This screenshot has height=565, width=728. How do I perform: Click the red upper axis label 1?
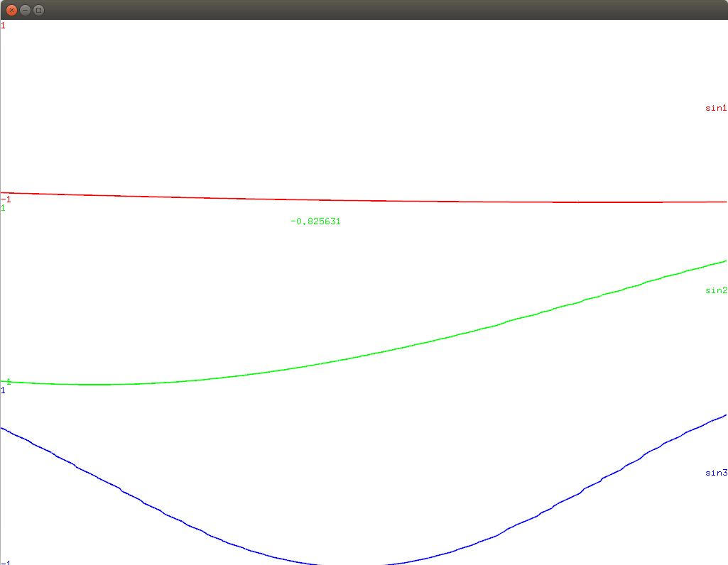(x=3, y=26)
